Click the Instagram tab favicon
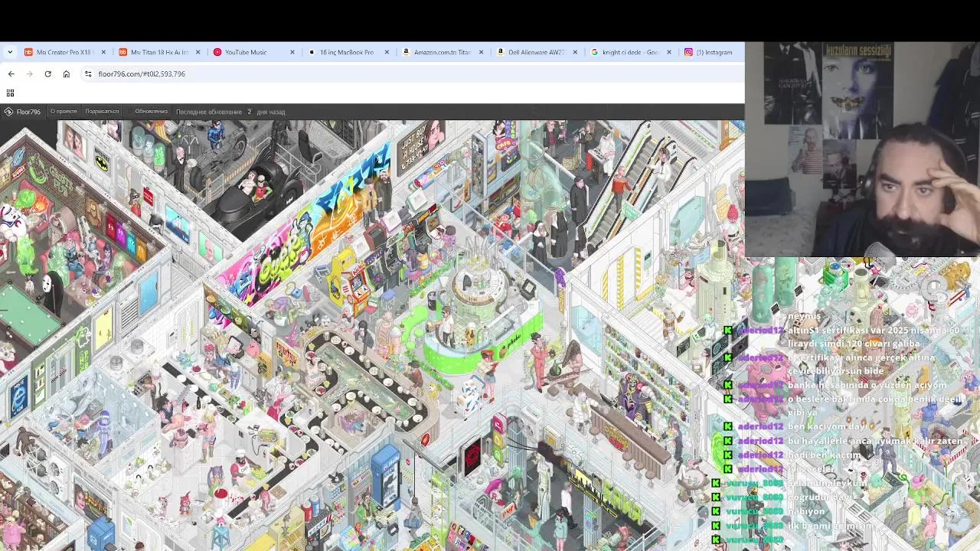The image size is (980, 551). (x=688, y=52)
